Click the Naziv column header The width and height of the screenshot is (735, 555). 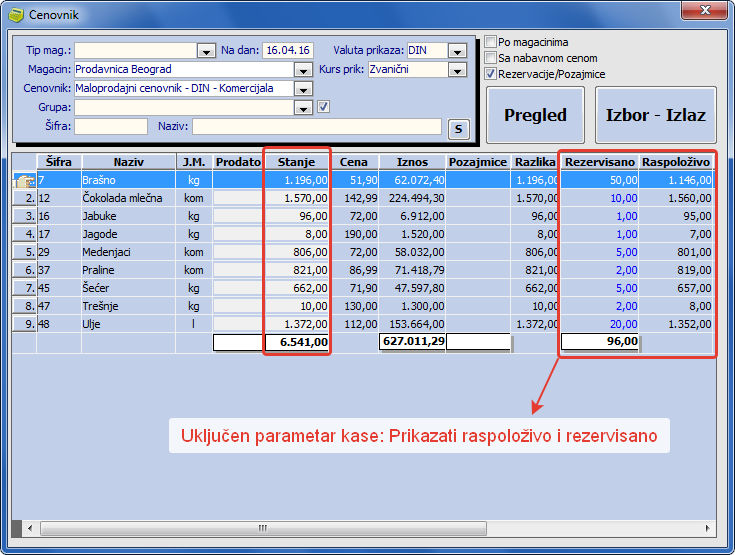pyautogui.click(x=128, y=162)
